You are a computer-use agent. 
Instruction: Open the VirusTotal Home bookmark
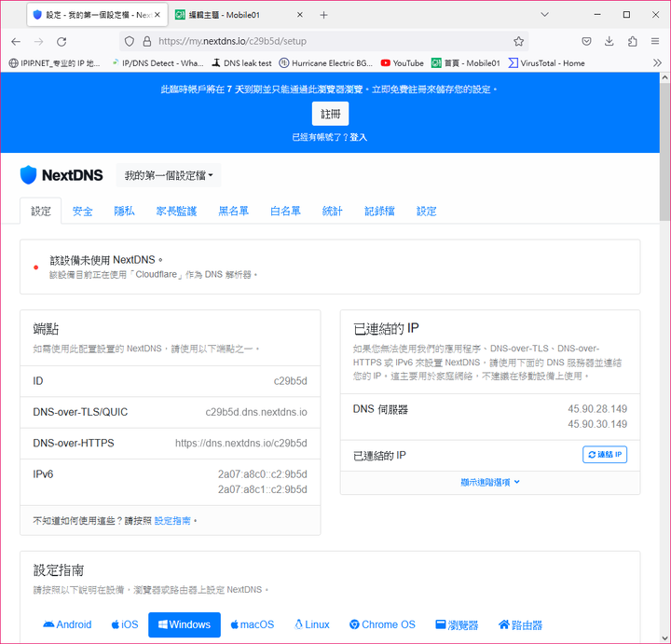[x=546, y=62]
